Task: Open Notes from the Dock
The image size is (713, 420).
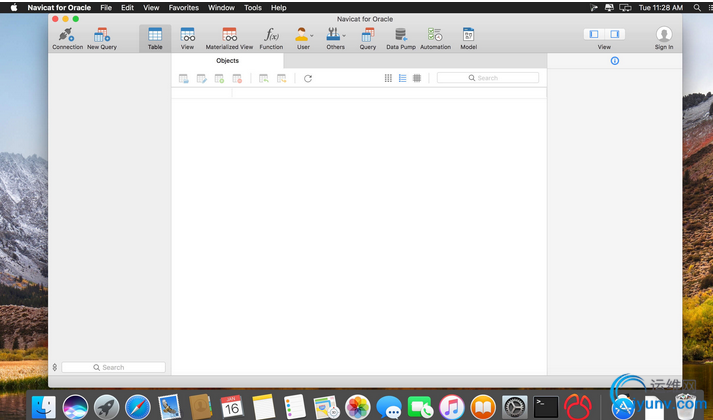Action: point(263,406)
